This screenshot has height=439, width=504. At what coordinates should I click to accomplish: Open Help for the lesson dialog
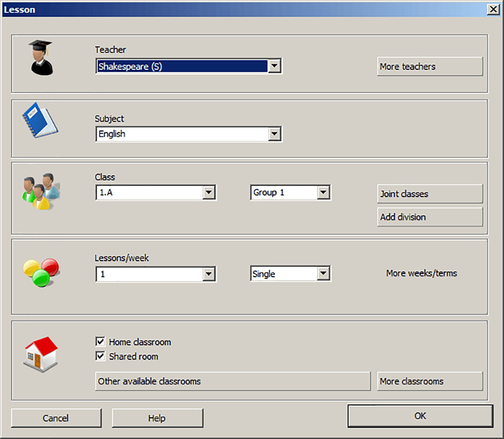tap(157, 418)
